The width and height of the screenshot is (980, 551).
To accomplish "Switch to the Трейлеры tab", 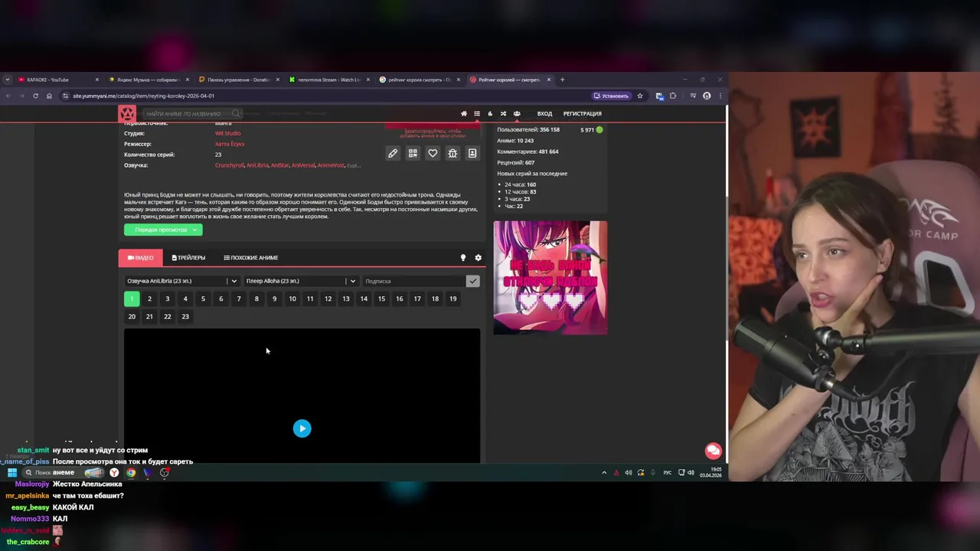I will click(188, 258).
